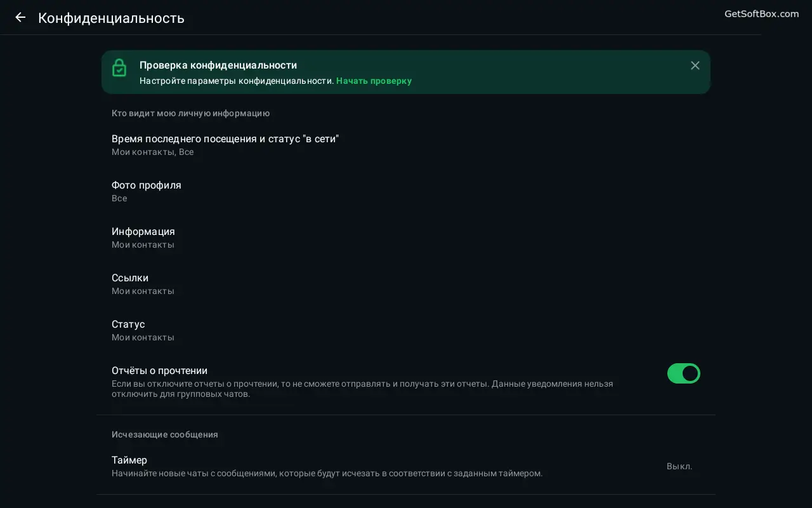Dismiss the privacy checkup banner
812x508 pixels.
tap(695, 65)
